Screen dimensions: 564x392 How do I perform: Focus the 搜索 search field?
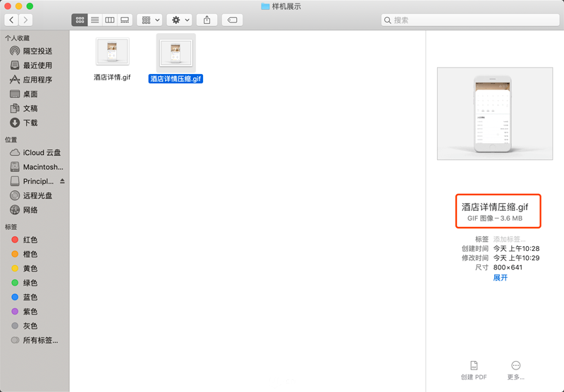pos(470,20)
